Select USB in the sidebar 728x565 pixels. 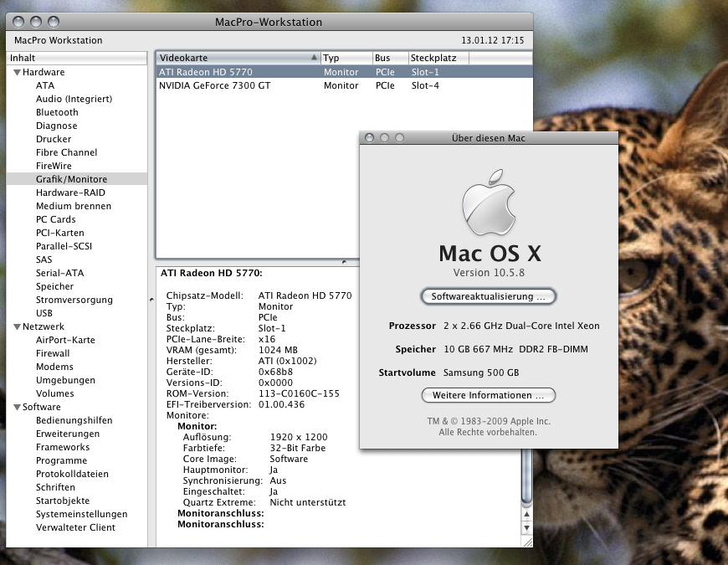[x=44, y=313]
